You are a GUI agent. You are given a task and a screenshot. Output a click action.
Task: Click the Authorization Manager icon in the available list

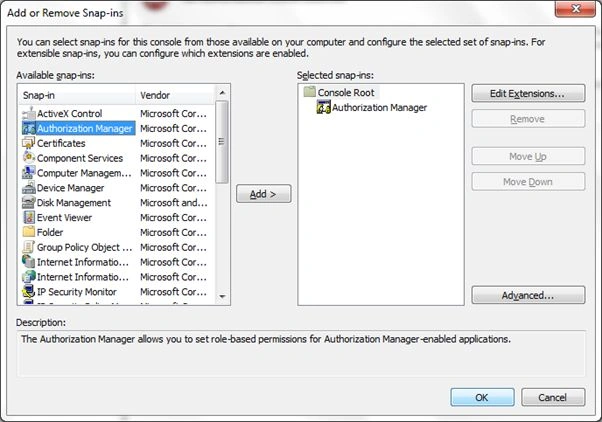(29, 128)
